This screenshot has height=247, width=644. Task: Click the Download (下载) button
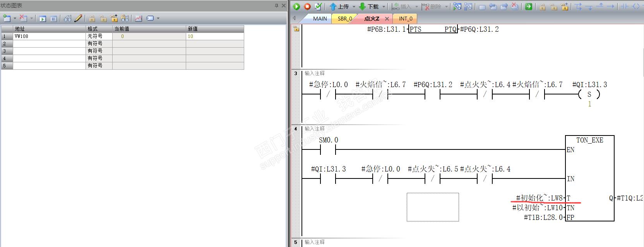(369, 7)
